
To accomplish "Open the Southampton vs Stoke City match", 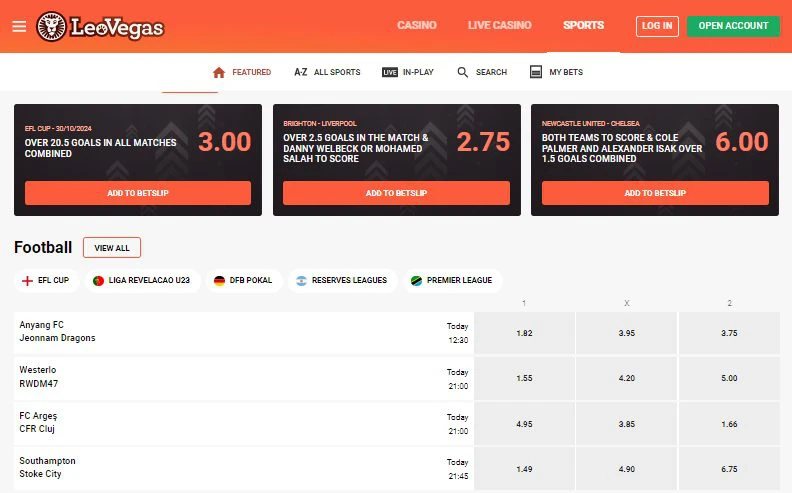I will pos(244,468).
